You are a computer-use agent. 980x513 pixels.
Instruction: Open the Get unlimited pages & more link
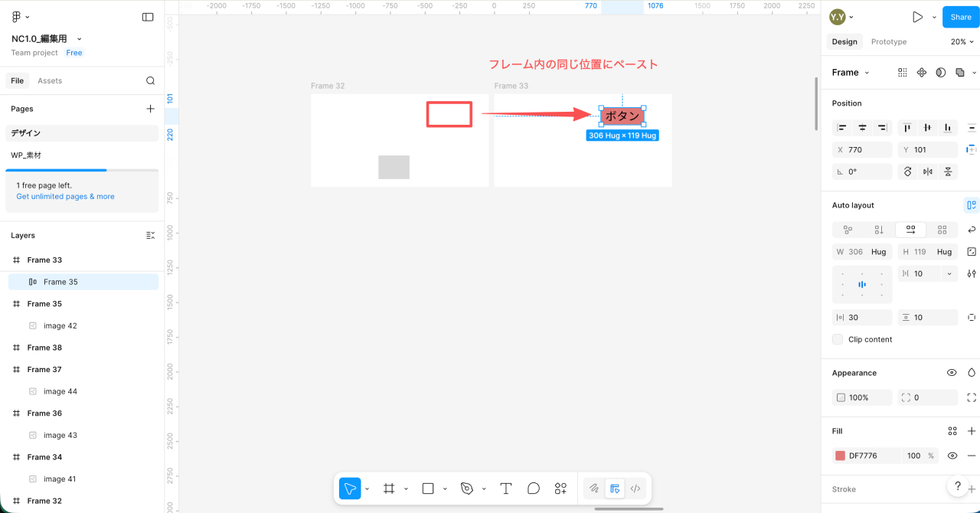[x=65, y=197]
